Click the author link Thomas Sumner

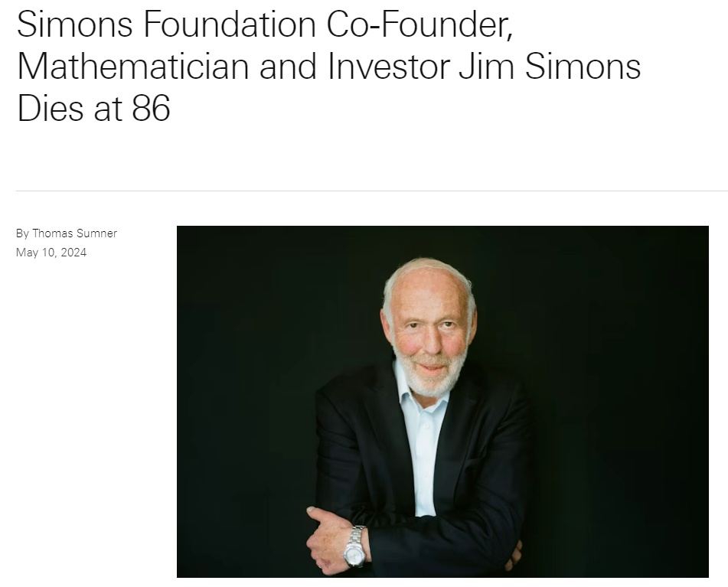click(x=74, y=233)
